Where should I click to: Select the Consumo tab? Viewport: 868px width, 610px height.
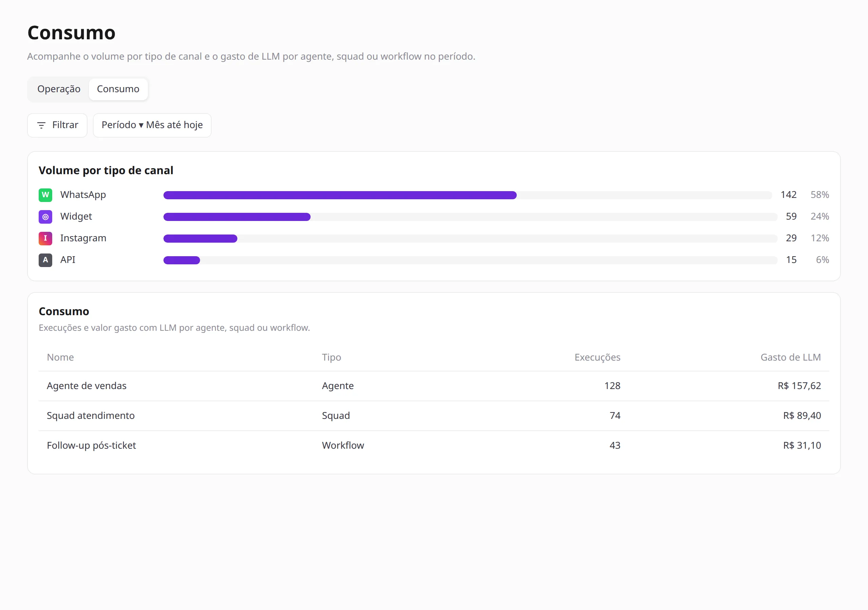coord(118,89)
